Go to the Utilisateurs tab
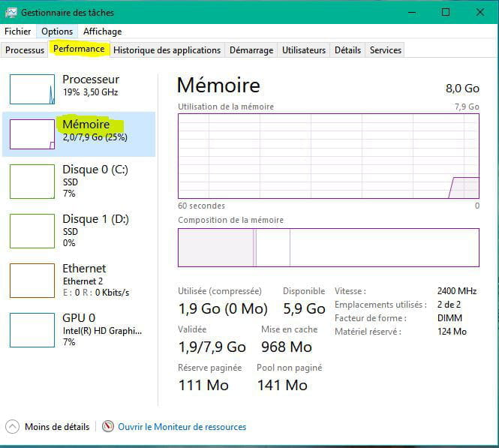The height and width of the screenshot is (448, 499). [x=304, y=50]
